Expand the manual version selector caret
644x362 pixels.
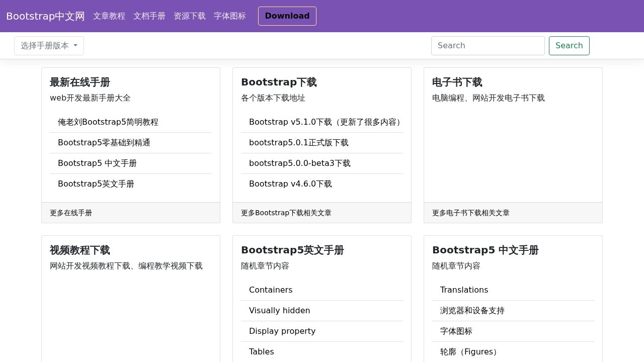click(x=75, y=46)
